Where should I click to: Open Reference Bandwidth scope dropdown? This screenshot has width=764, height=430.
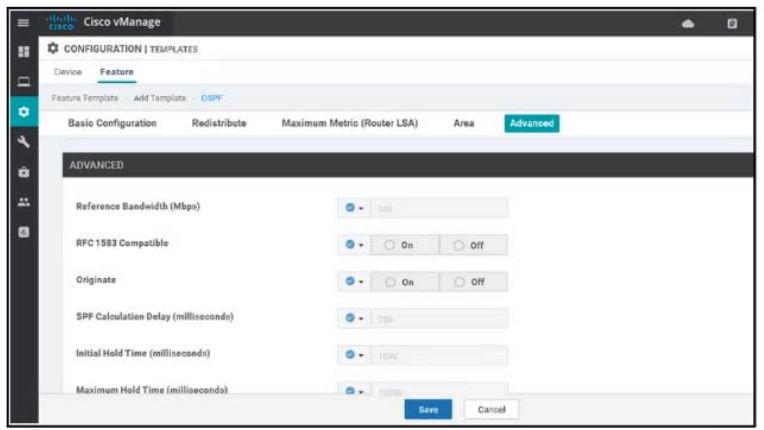coord(354,208)
